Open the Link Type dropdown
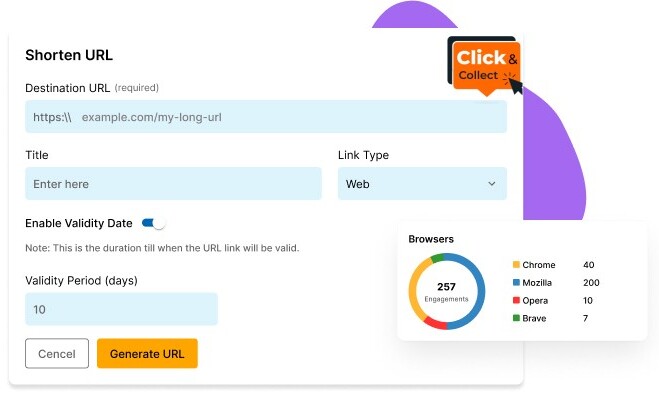This screenshot has height=393, width=659. pos(422,184)
